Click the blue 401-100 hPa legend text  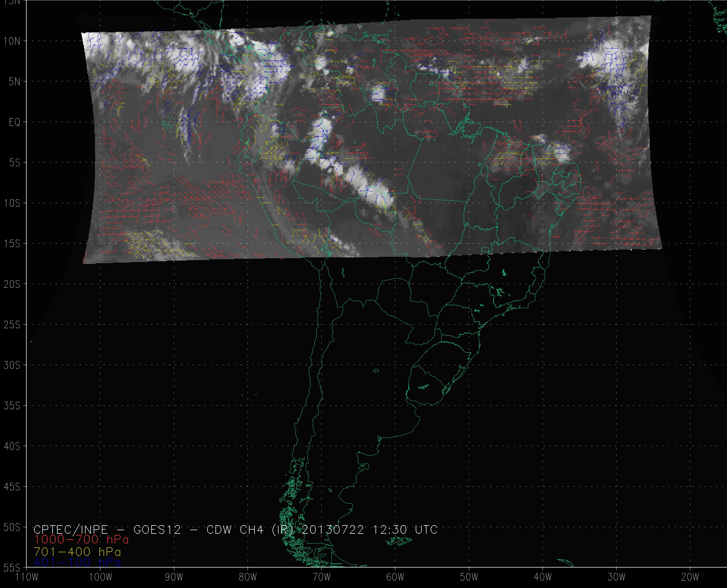point(77,562)
